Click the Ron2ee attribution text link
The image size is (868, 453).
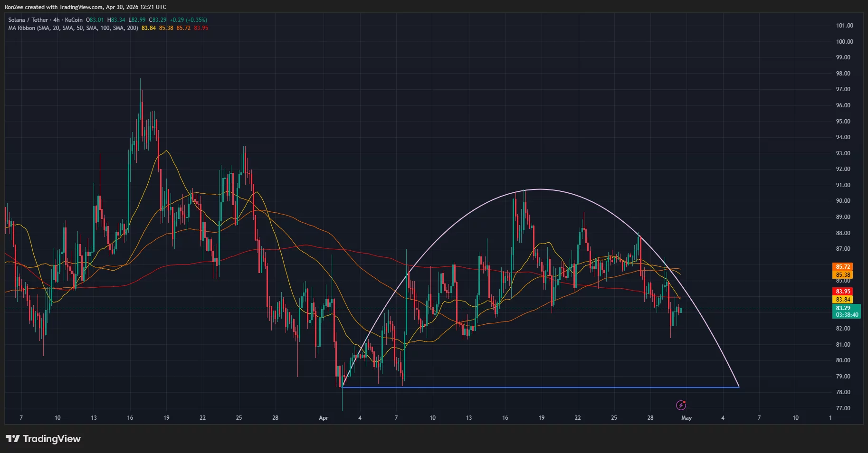pos(14,7)
